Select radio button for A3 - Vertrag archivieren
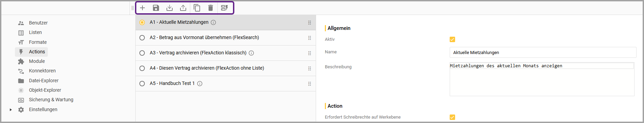 coord(142,53)
